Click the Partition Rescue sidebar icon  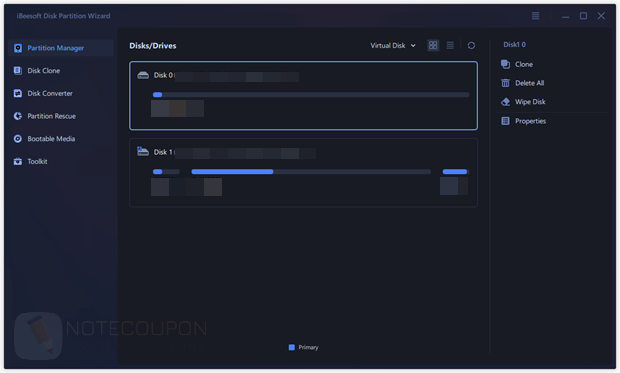pyautogui.click(x=18, y=116)
